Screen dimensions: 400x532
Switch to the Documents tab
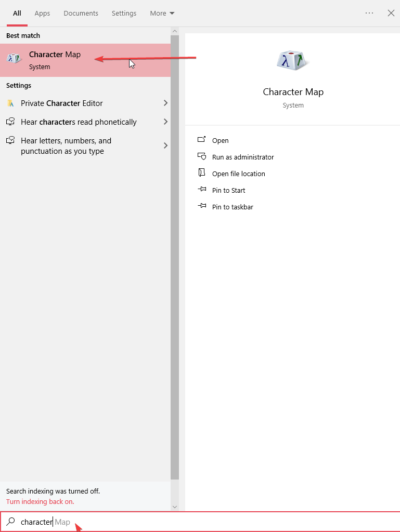(x=81, y=13)
